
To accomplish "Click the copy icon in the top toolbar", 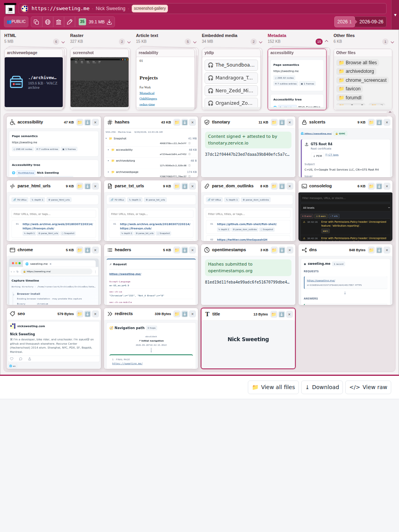I will [x=36, y=22].
